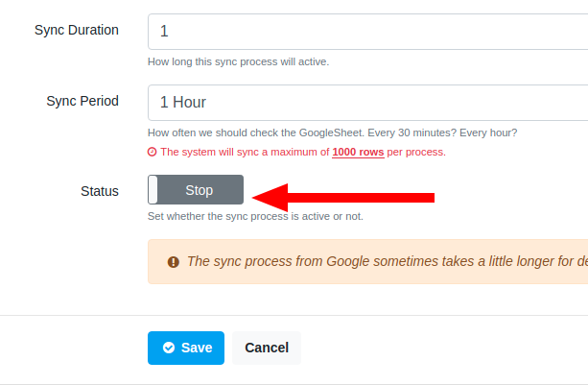Click the red arrow pointing at Status
The height and width of the screenshot is (385, 588).
343,197
